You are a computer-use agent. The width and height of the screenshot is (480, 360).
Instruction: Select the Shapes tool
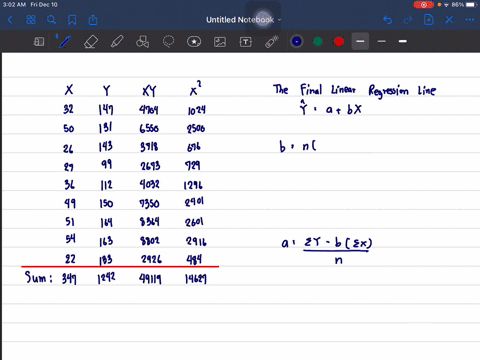(x=142, y=42)
